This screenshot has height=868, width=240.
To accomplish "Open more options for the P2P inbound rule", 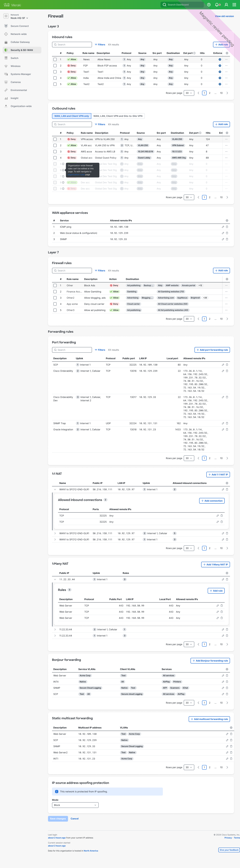I will (x=226, y=66).
